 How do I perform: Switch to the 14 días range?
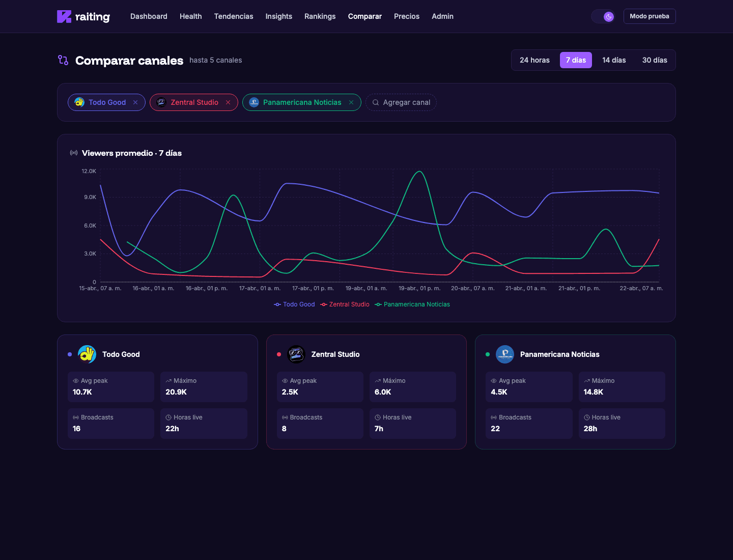point(614,60)
